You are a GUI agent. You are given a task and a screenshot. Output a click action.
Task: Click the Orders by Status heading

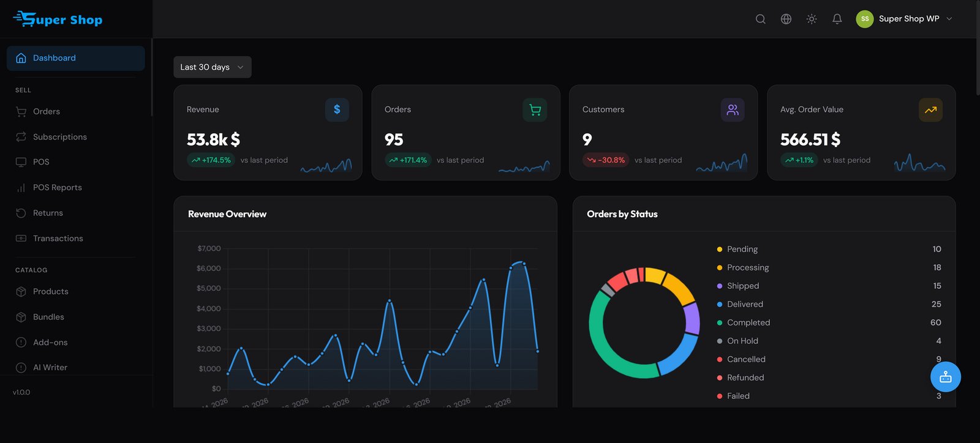(x=622, y=214)
